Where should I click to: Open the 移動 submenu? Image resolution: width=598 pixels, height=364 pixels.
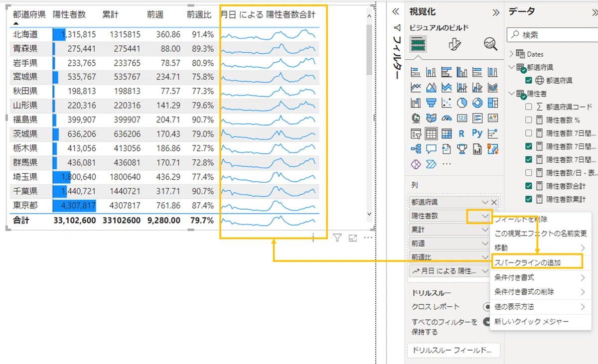(x=542, y=247)
